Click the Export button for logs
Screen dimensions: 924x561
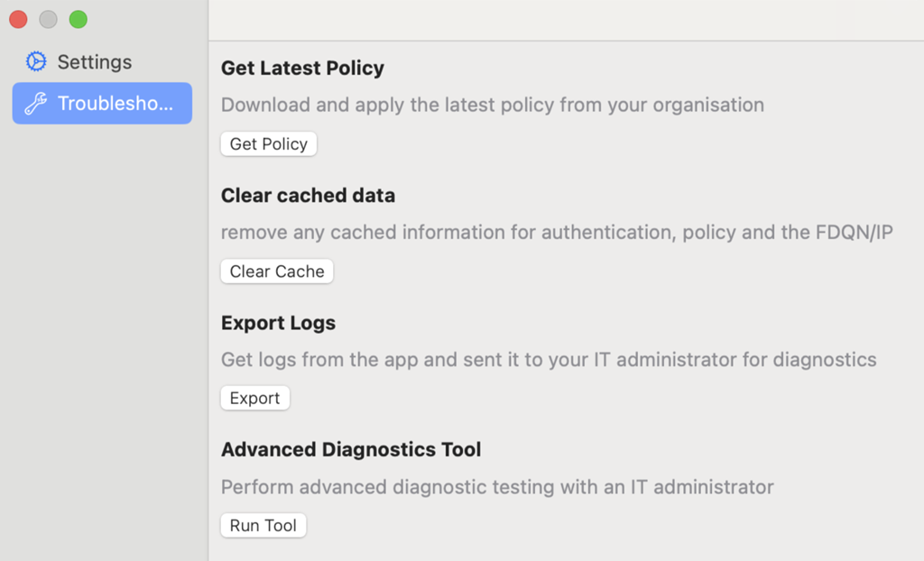[x=254, y=398]
